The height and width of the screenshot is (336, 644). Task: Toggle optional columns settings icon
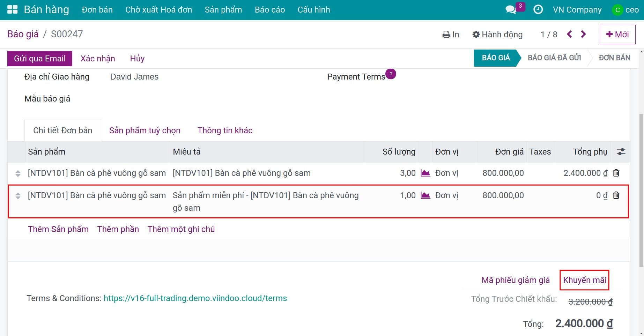coord(621,152)
